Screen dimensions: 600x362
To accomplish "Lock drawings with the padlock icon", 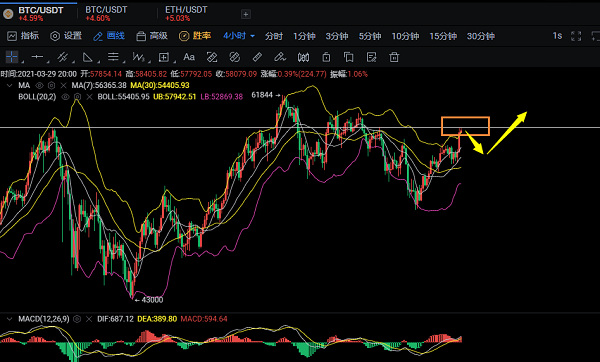I will coord(326,57).
